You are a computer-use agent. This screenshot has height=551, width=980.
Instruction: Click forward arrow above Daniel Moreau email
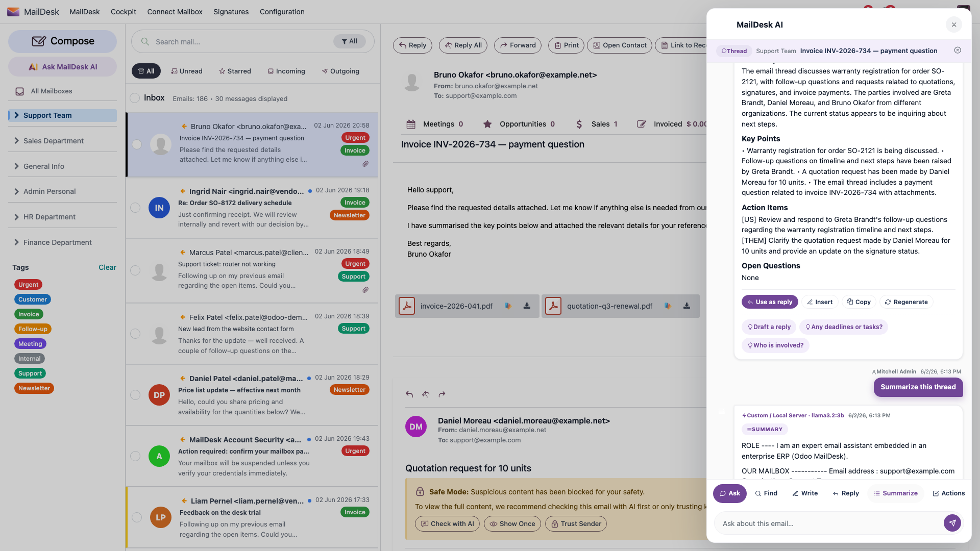pos(442,394)
